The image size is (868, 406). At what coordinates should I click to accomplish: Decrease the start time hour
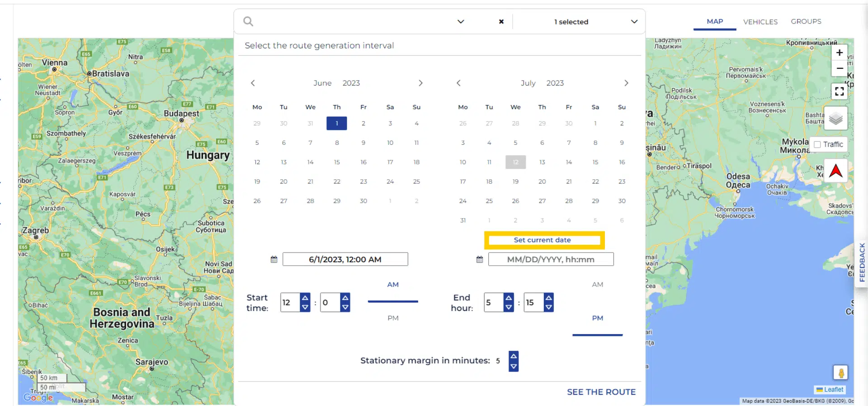(305, 307)
